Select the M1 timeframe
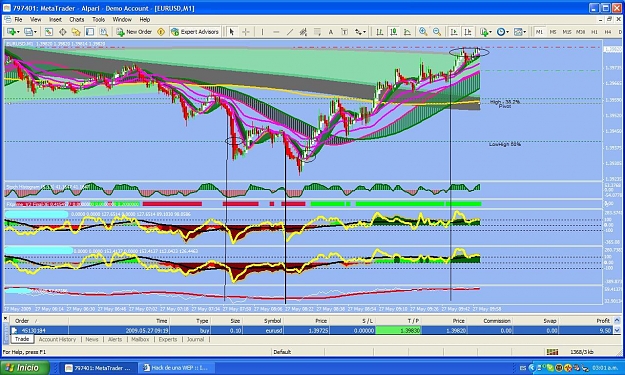Screen dimensions: 625x375 pos(539,32)
